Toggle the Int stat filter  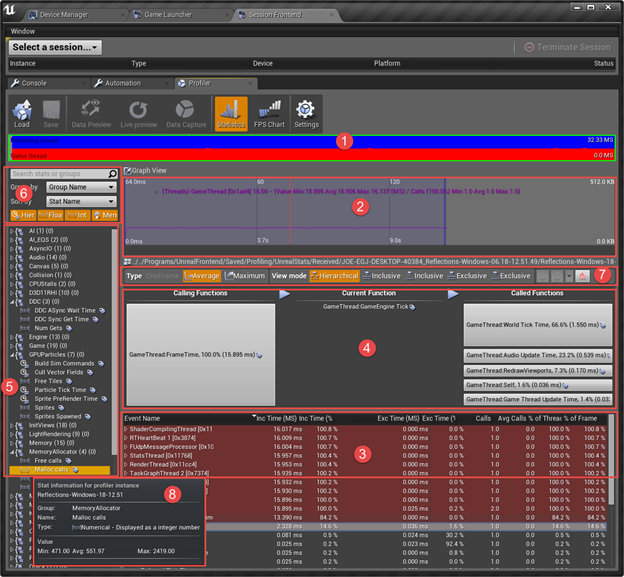(77, 215)
